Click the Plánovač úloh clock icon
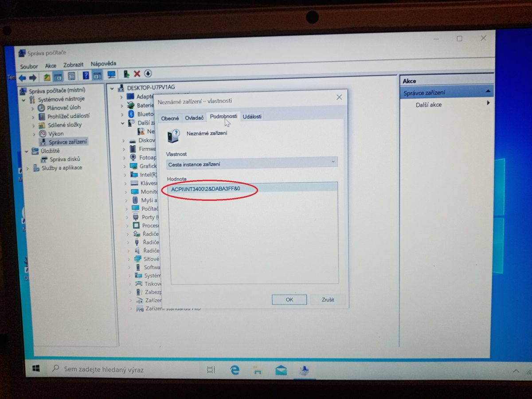The height and width of the screenshot is (399, 532). tap(41, 108)
